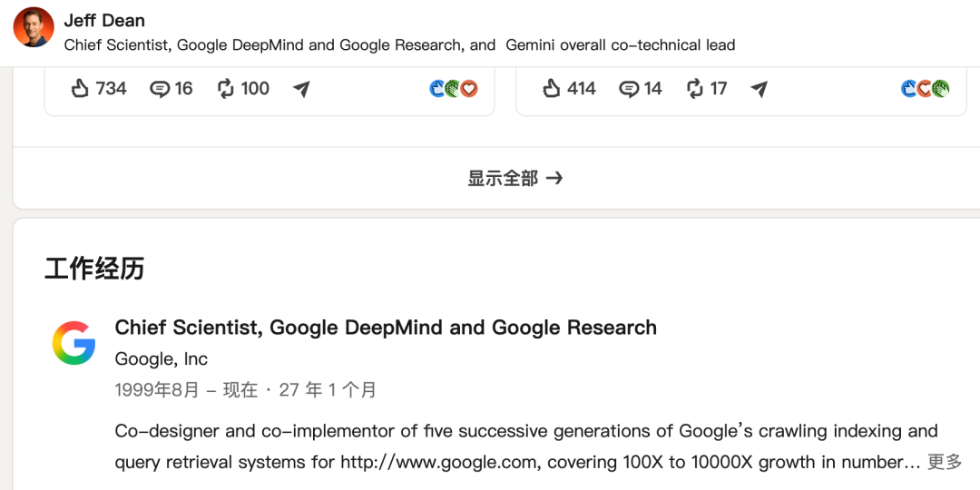Open comments on the 14-comment post

click(640, 89)
